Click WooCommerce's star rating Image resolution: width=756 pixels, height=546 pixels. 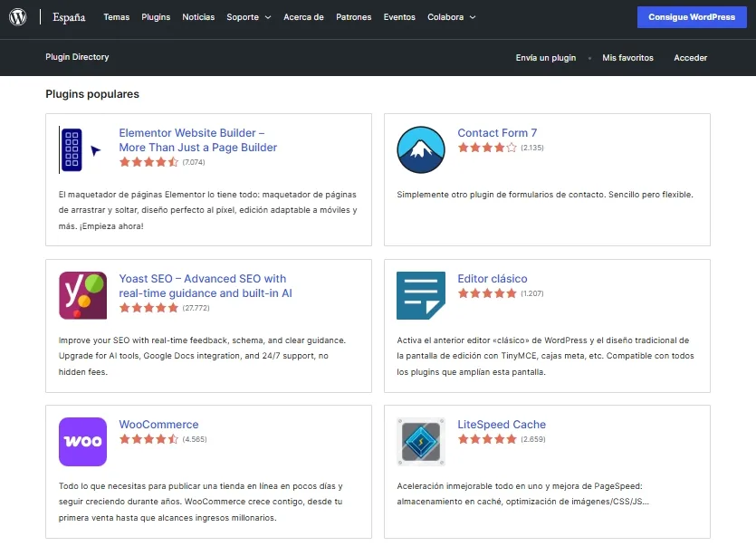pos(149,439)
